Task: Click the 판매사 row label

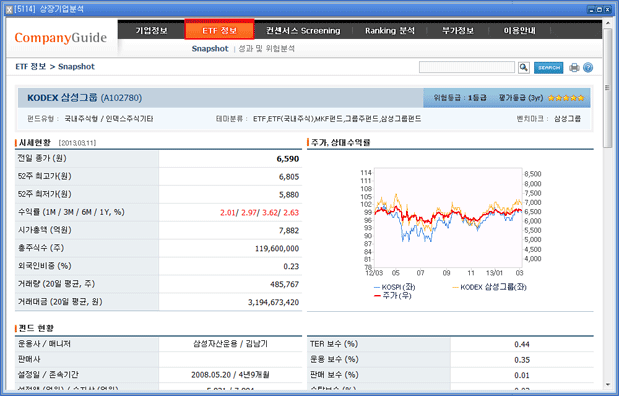Action: point(29,359)
